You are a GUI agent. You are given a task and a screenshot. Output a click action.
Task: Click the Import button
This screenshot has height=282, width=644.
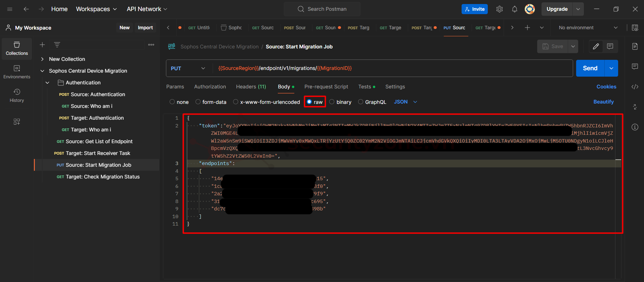tap(145, 28)
